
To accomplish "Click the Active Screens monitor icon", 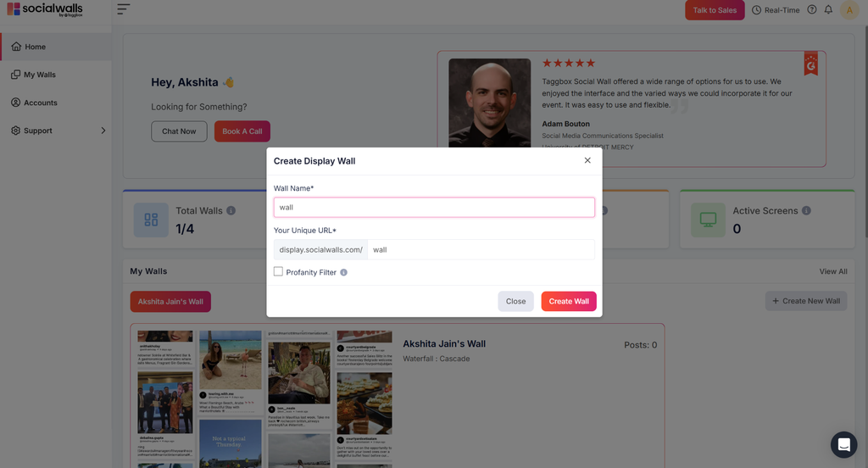I will click(708, 220).
